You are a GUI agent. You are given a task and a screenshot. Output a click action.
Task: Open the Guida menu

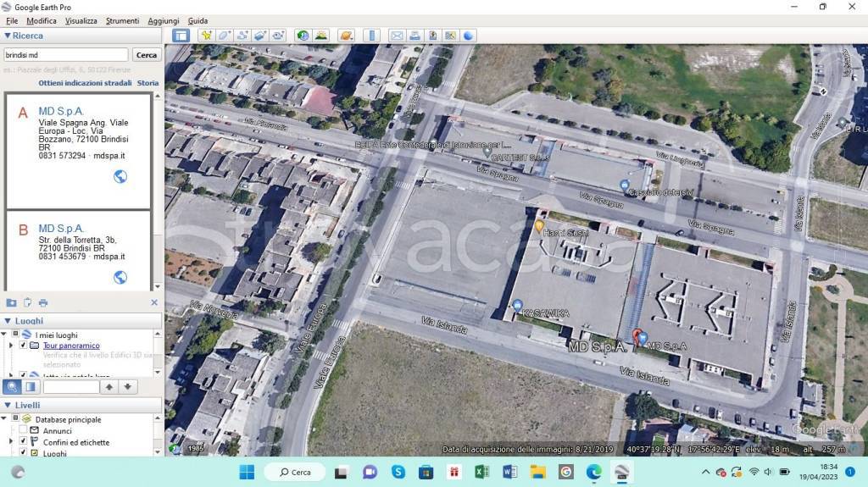pyautogui.click(x=198, y=20)
